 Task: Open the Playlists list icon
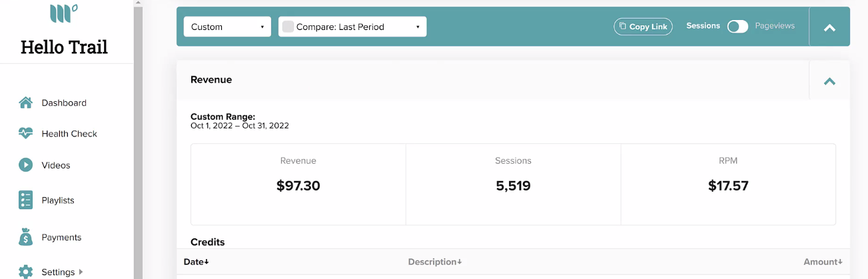click(25, 200)
